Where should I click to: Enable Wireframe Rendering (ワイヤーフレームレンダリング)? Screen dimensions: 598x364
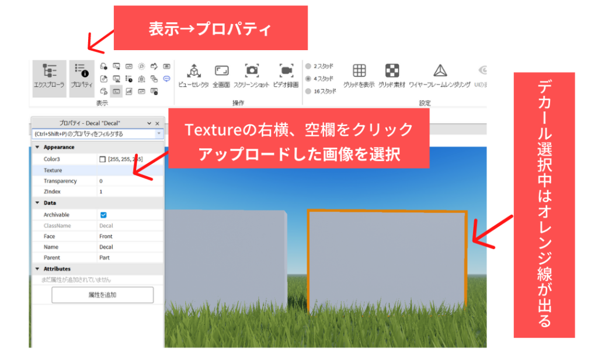click(x=439, y=75)
